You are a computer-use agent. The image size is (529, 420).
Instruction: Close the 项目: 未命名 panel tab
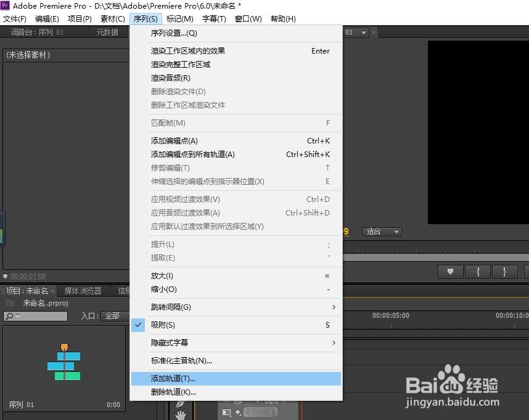tap(52, 291)
